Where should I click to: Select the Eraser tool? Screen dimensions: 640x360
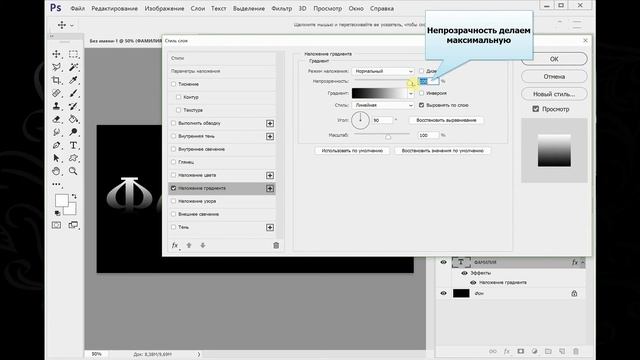point(56,119)
